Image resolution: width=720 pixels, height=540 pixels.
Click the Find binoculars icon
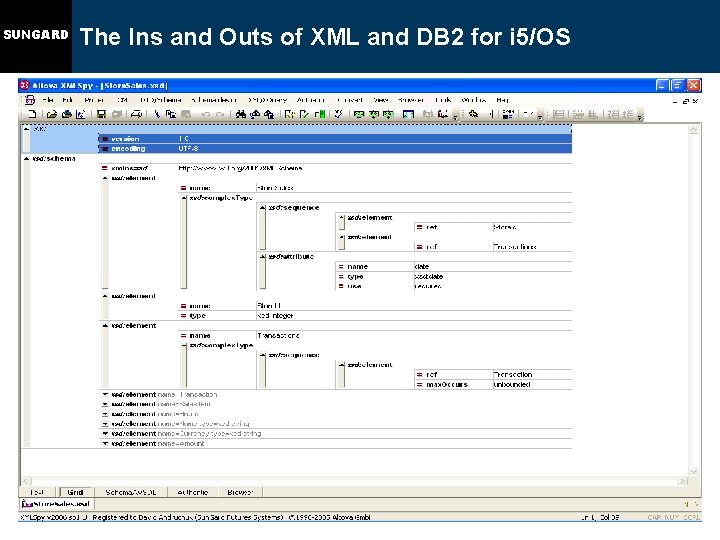point(240,114)
